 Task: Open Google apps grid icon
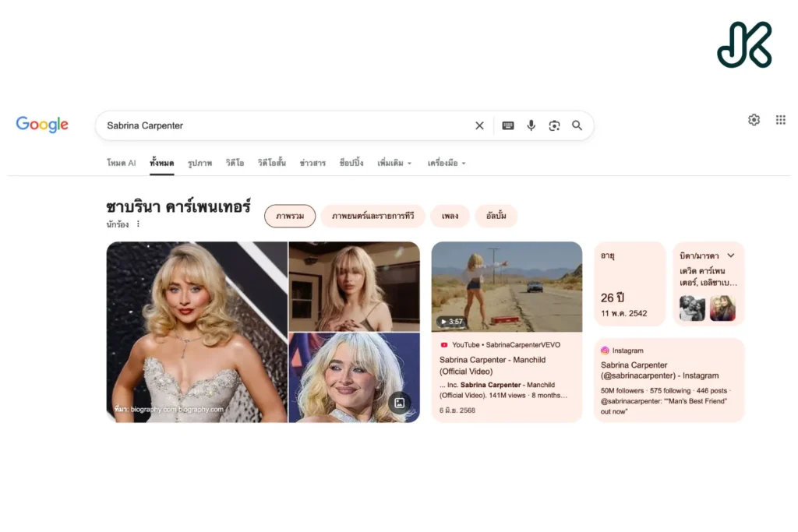(x=781, y=119)
